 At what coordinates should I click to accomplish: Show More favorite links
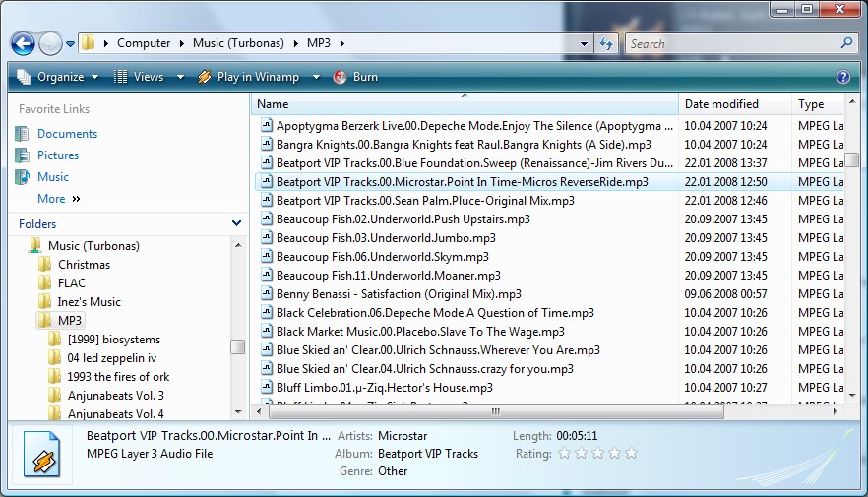click(x=58, y=199)
